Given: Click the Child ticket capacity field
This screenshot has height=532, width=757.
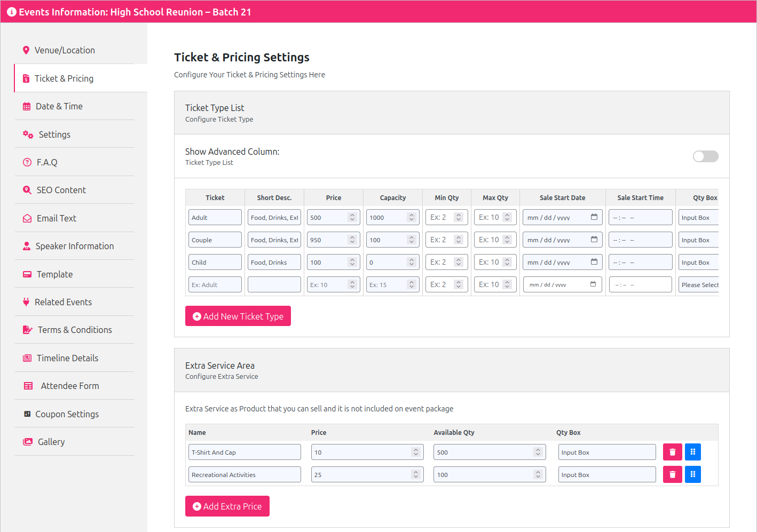Looking at the screenshot, I should pyautogui.click(x=387, y=263).
